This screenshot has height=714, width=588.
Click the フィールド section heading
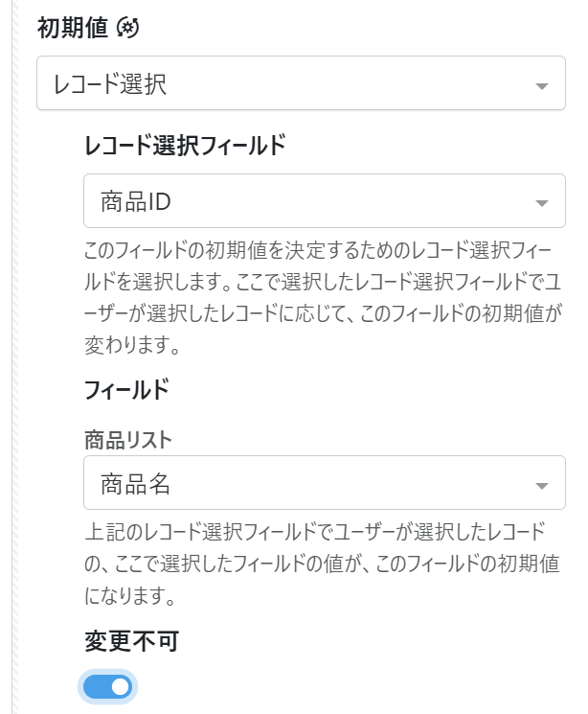126,389
